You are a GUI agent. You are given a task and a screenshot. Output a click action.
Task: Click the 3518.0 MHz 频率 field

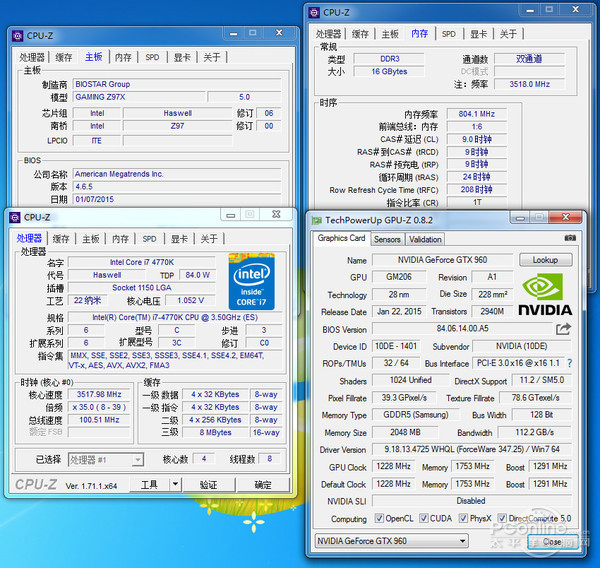tap(530, 84)
